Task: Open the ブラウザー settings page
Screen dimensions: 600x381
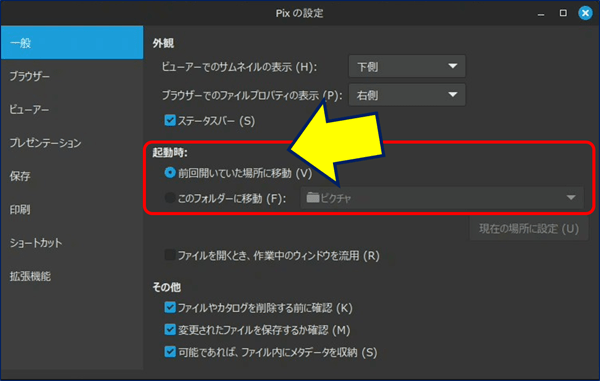Action: tap(72, 76)
